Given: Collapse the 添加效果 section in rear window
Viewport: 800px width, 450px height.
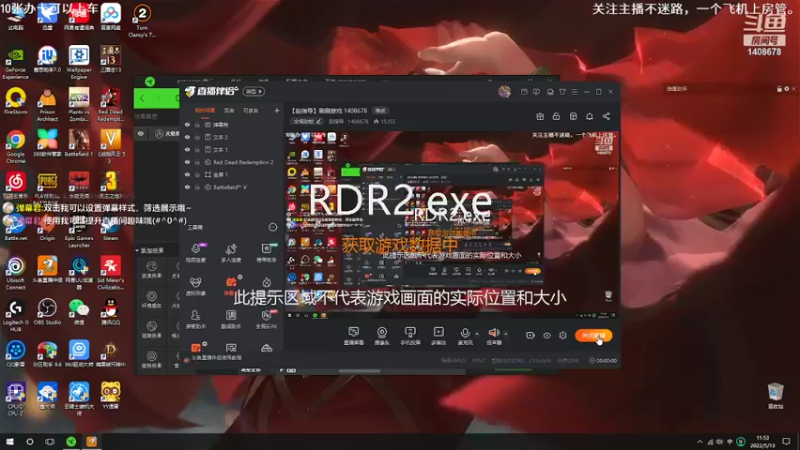Looking at the screenshot, I should (137, 251).
